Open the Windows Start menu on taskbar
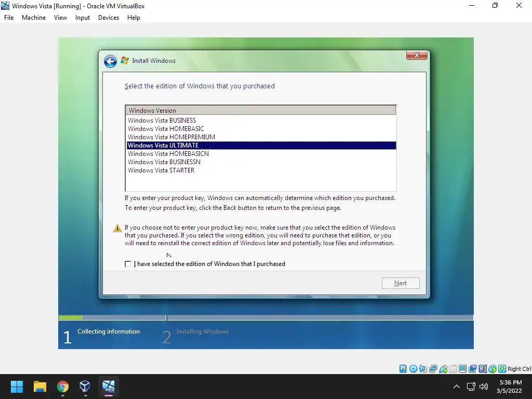This screenshot has width=532, height=399. (x=17, y=387)
